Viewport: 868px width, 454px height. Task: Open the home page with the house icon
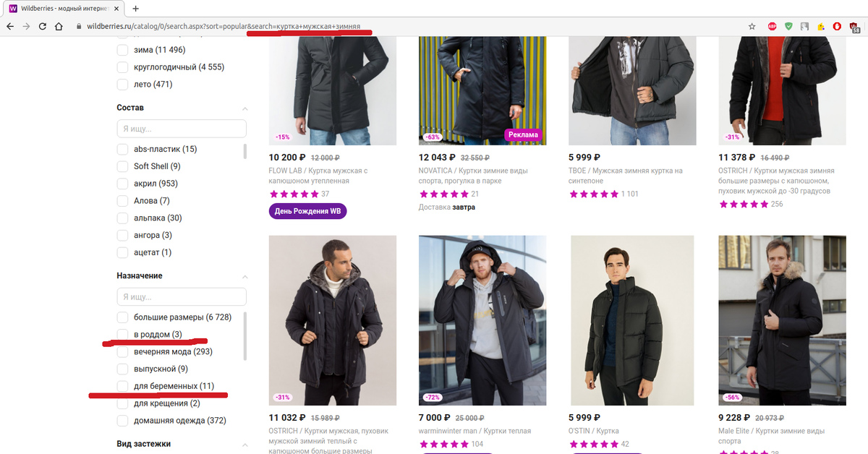click(60, 26)
